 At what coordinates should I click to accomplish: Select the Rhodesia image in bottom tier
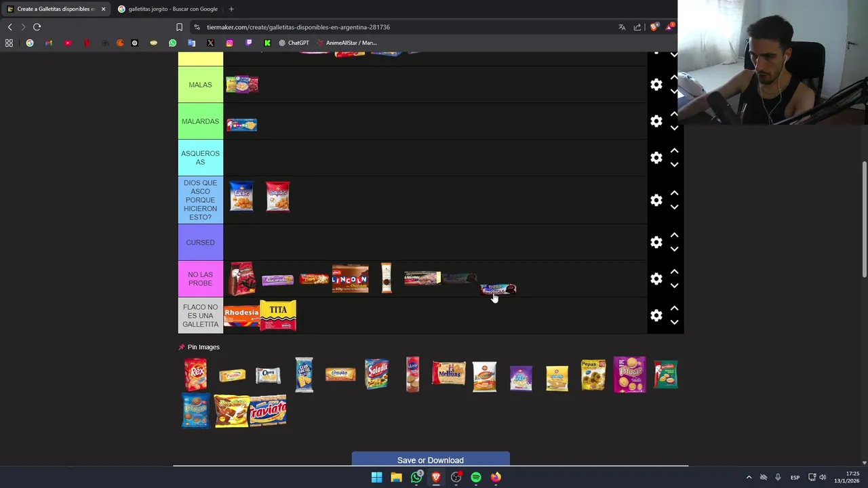tap(241, 315)
